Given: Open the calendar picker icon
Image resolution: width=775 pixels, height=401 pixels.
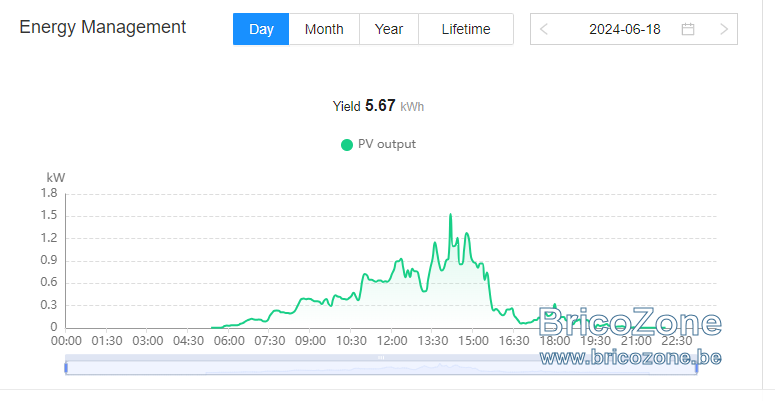Looking at the screenshot, I should point(688,29).
